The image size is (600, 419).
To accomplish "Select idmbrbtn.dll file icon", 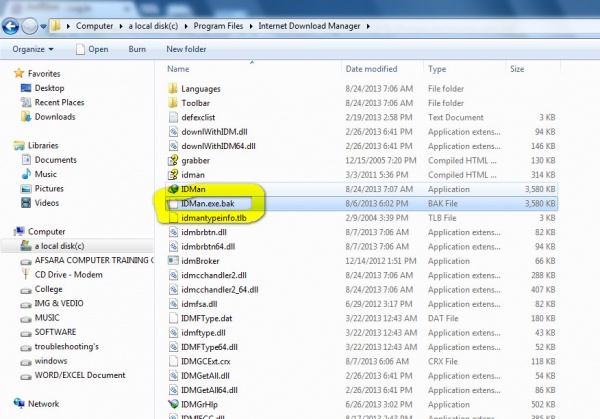I will [173, 232].
